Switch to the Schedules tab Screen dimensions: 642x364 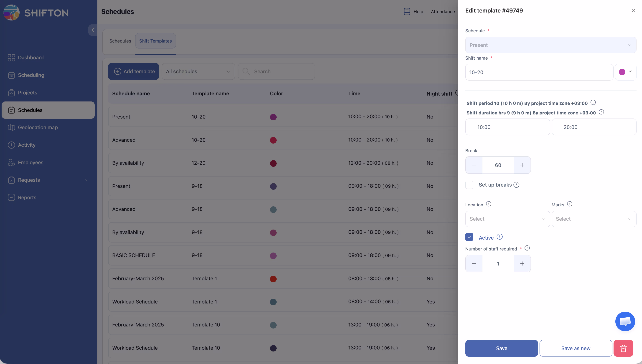[120, 41]
